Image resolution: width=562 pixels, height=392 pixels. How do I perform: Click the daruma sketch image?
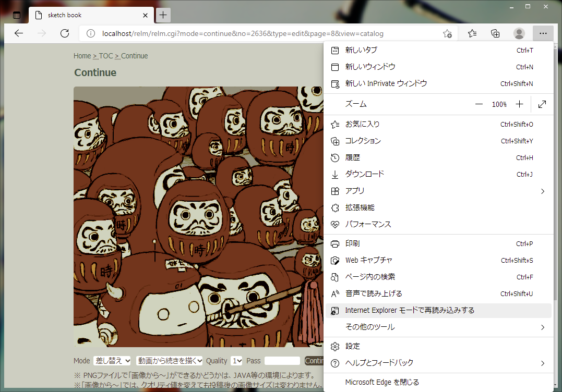199,216
